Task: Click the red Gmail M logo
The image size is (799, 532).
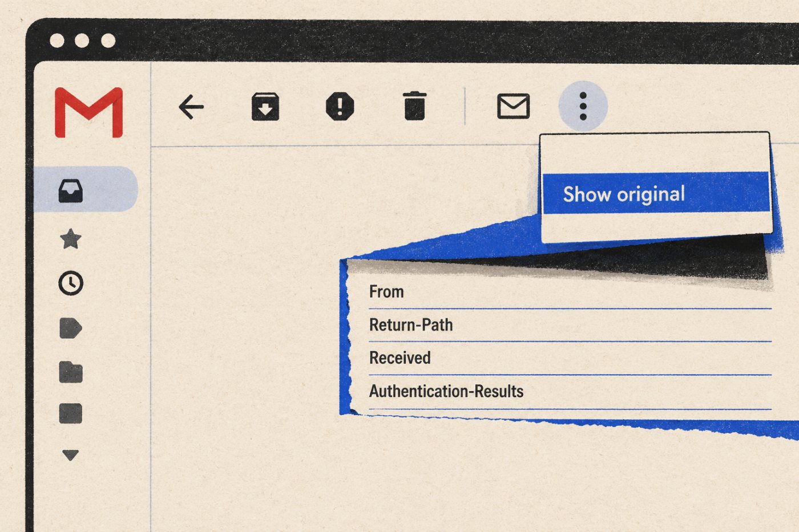Action: tap(88, 112)
